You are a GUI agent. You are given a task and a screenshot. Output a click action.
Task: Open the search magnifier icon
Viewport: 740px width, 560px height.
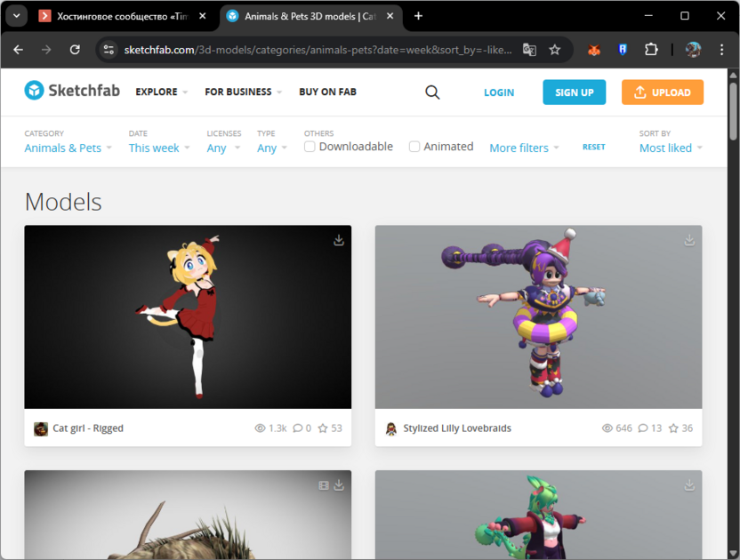coord(432,92)
